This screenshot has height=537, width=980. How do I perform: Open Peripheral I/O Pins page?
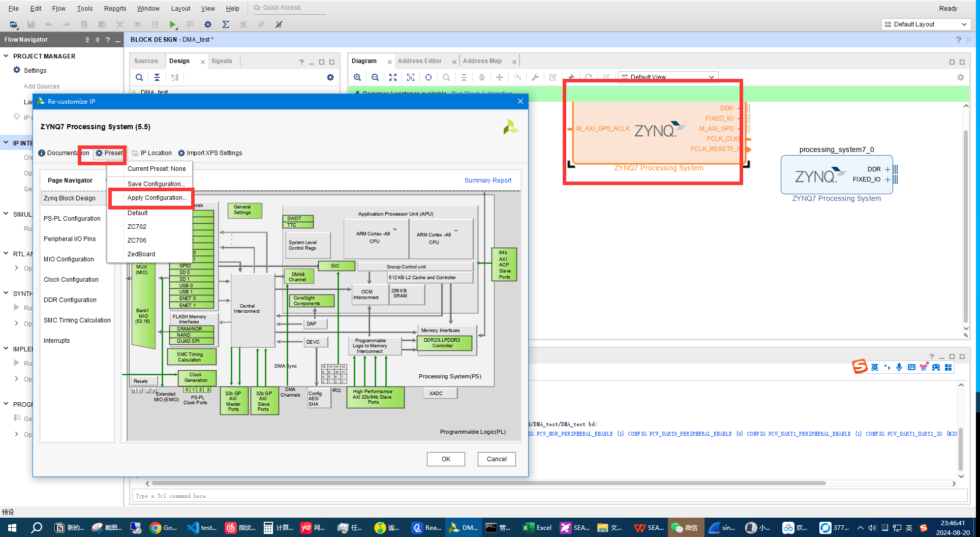(70, 239)
